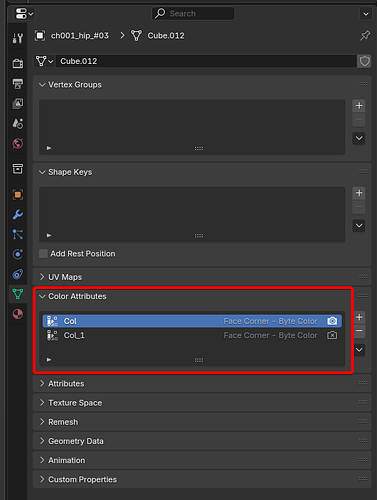The width and height of the screenshot is (377, 500).
Task: Open the Object Constraints tab
Action: coord(18,274)
